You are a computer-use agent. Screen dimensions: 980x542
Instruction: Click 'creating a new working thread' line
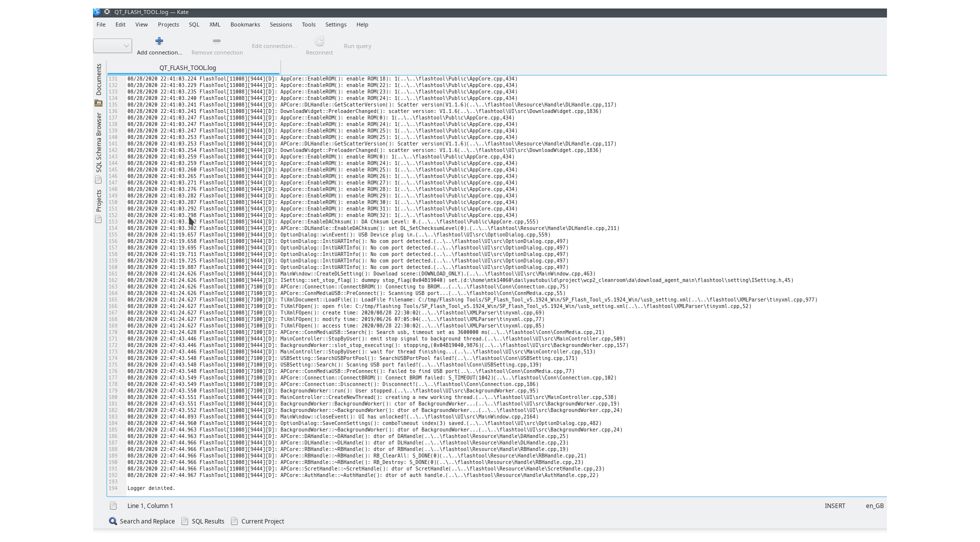(x=371, y=397)
